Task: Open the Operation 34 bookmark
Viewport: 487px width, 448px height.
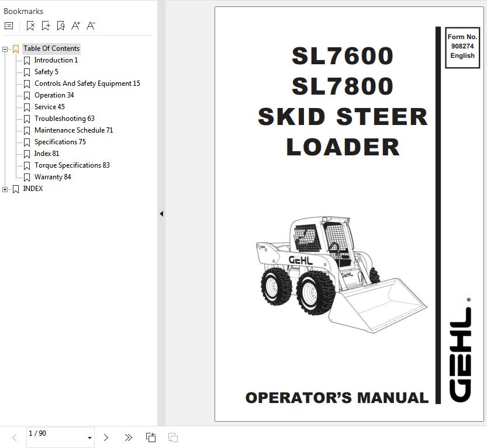Action: click(x=54, y=95)
